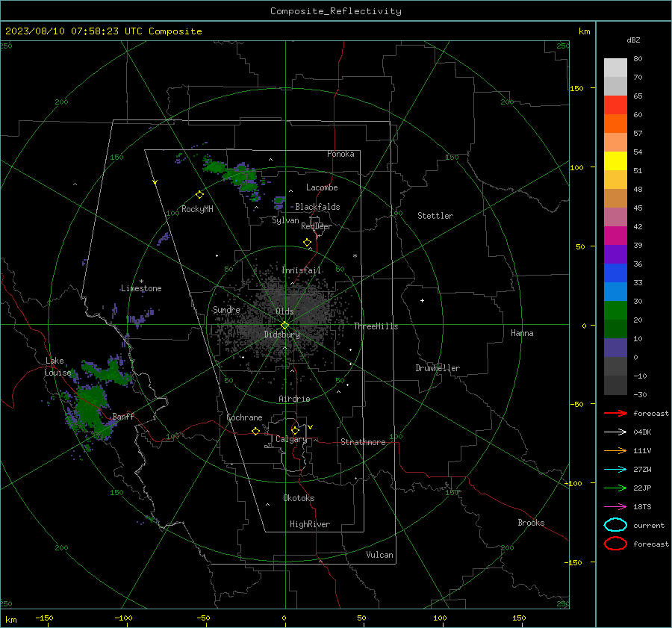Screen dimensions: 672x628
Task: Pick the magenta 39-42 dBZ swatch
Action: point(615,236)
